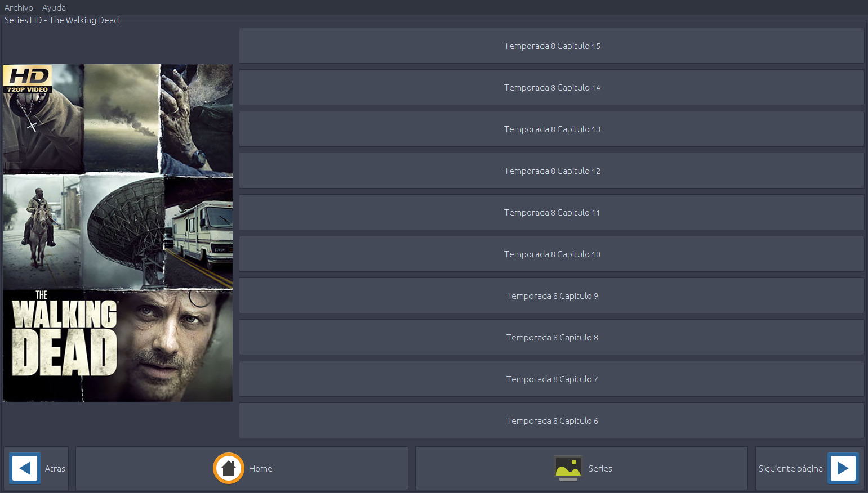Click the back arrow icon next to Atras

[x=25, y=468]
